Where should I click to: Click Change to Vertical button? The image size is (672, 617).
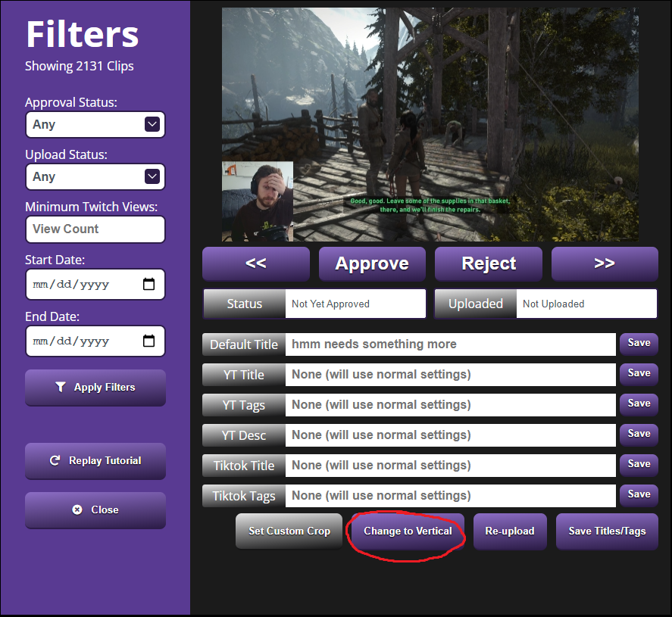[x=408, y=531]
